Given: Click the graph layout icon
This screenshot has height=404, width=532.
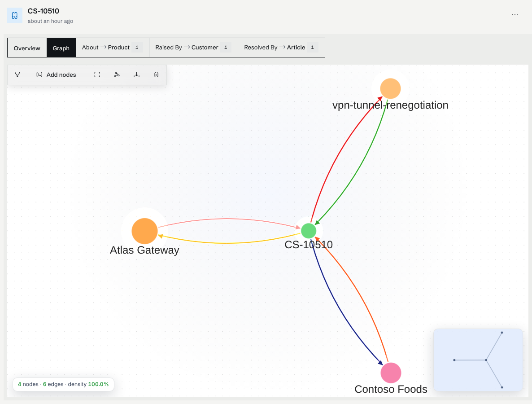Looking at the screenshot, I should pos(117,75).
